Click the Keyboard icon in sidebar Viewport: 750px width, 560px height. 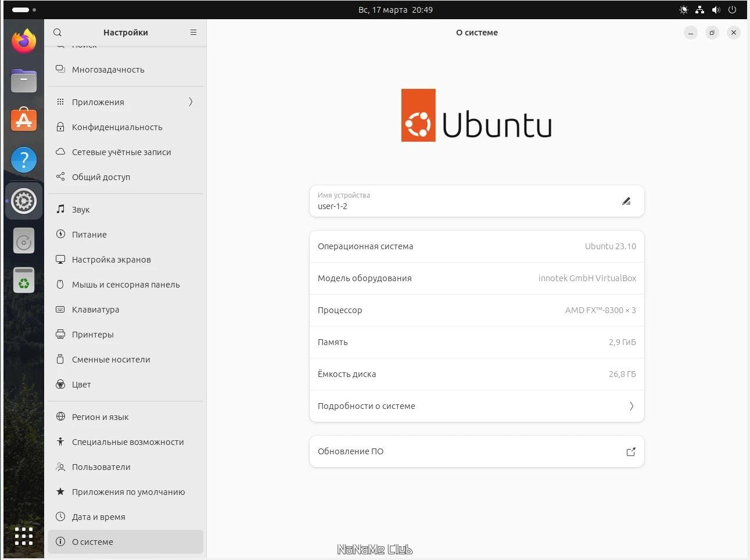click(x=60, y=309)
